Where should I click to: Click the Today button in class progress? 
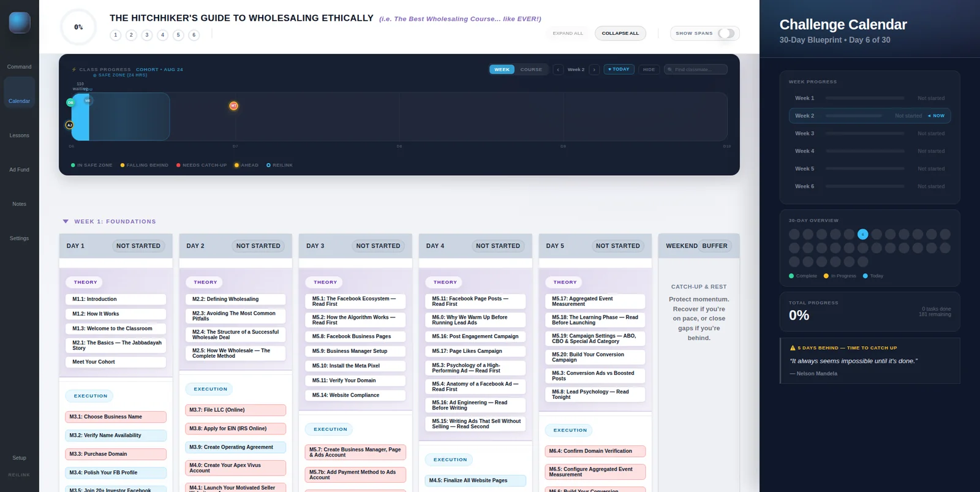[x=619, y=69]
